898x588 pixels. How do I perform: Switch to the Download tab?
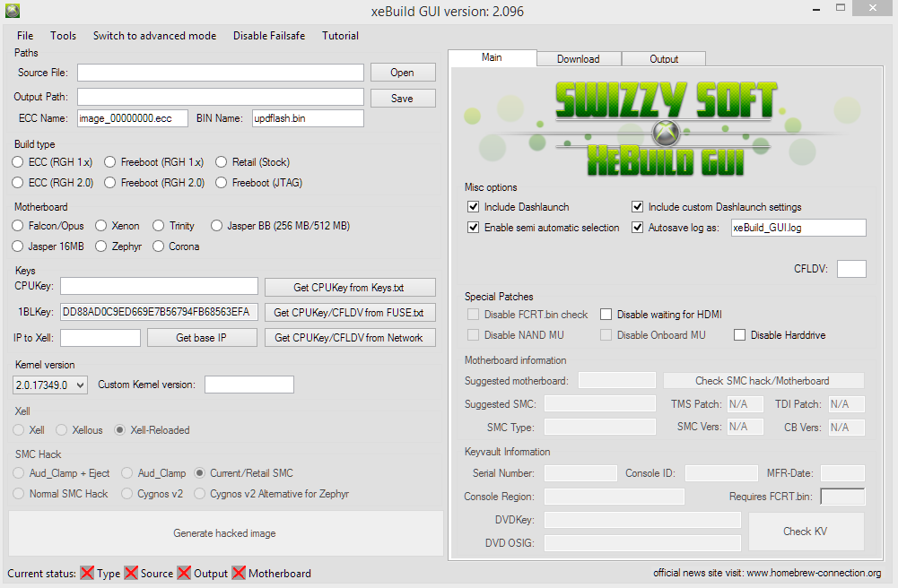(578, 59)
